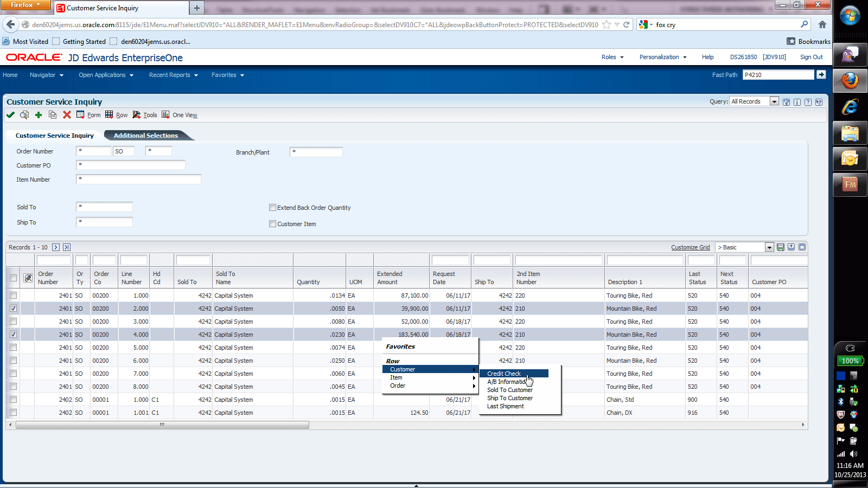This screenshot has height=488, width=868.
Task: Click the red X Close icon
Action: click(x=67, y=115)
